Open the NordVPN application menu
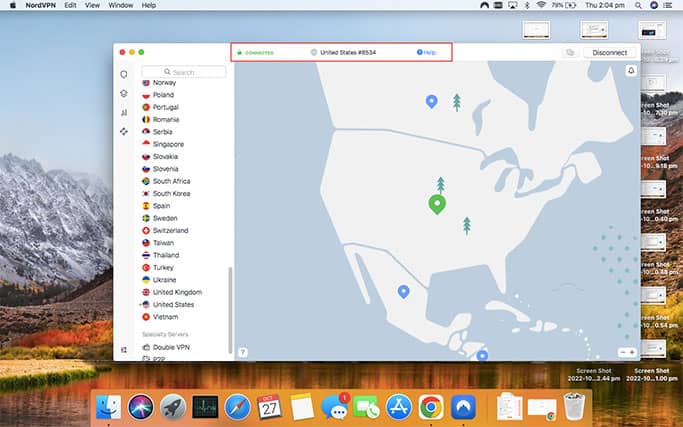This screenshot has height=427, width=683. click(41, 5)
